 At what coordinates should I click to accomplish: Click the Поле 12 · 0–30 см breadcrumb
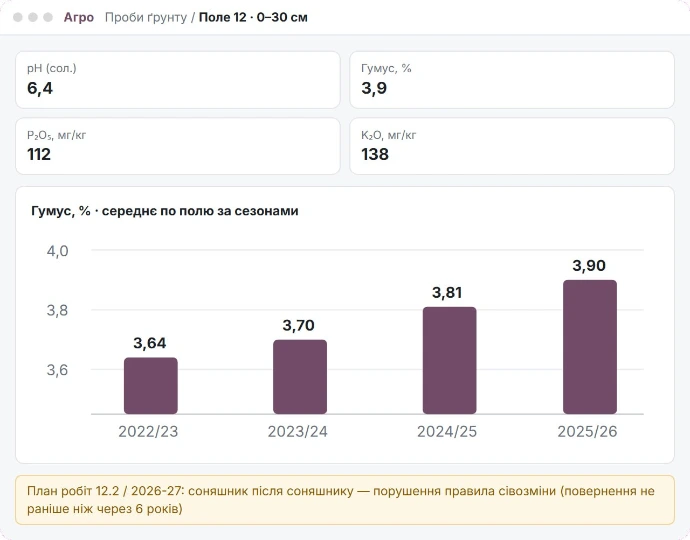pyautogui.click(x=253, y=17)
